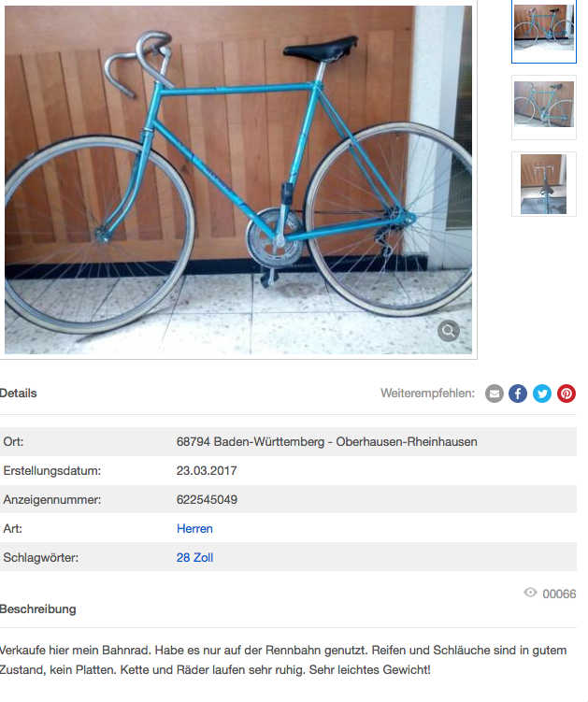Share listing on Pinterest

566,394
